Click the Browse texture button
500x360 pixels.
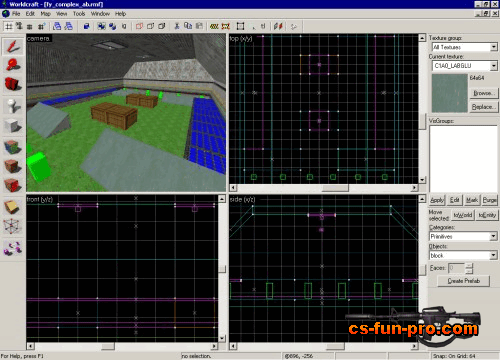coord(484,93)
